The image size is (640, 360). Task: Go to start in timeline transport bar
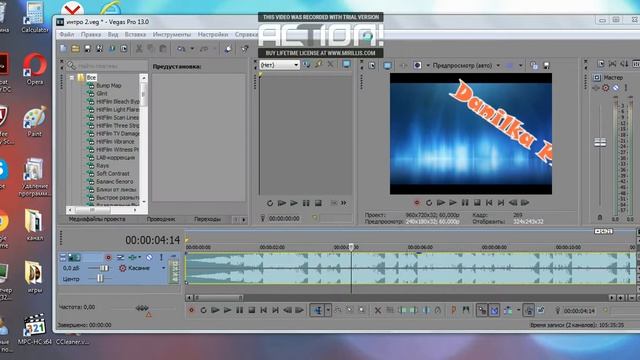(264, 310)
